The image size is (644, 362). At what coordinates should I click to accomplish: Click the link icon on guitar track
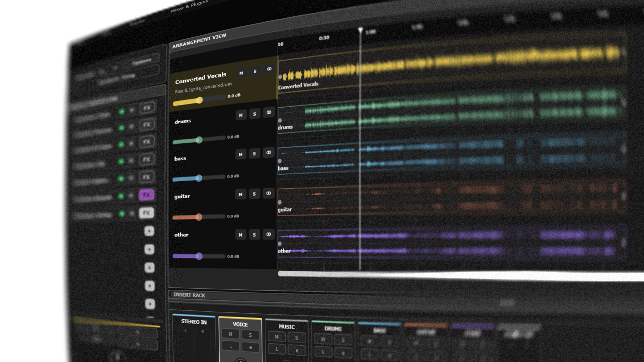pyautogui.click(x=269, y=193)
